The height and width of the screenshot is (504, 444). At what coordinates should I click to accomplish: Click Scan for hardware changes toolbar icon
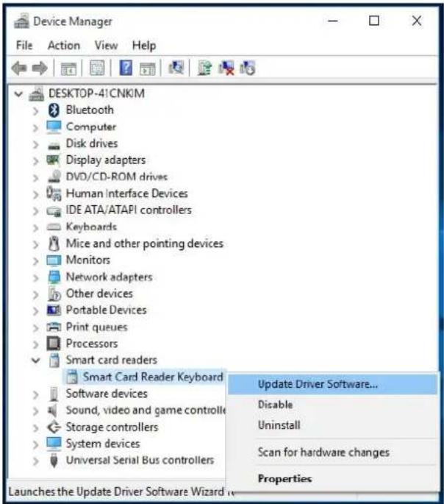176,68
